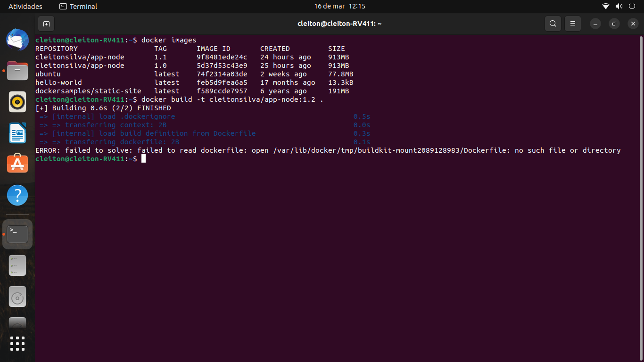Click the 74f2314a03de image ID
Viewport: 644px width, 362px height.
coord(222,74)
